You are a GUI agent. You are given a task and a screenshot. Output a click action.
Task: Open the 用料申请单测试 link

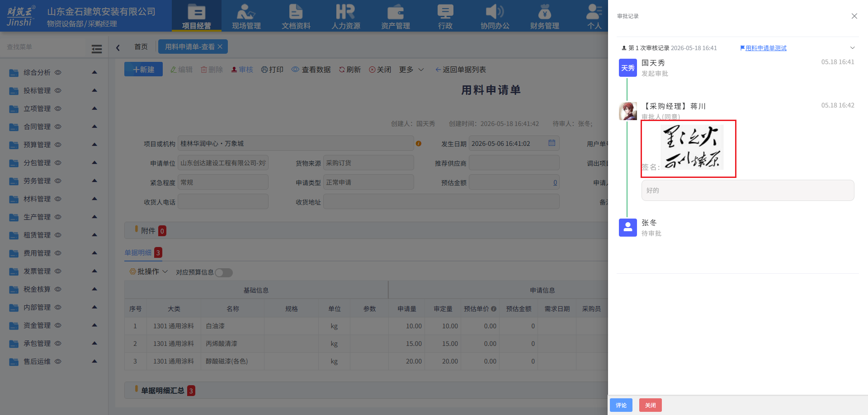[766, 48]
